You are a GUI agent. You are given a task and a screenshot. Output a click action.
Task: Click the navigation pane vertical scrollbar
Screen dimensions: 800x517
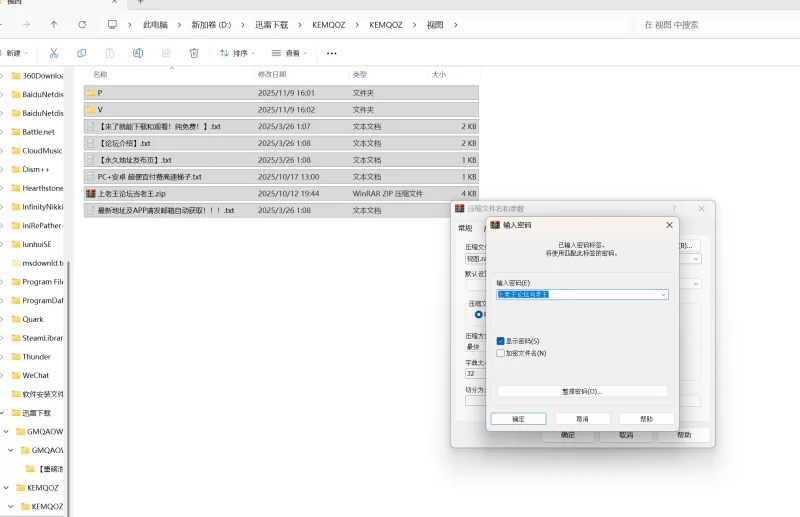[68, 388]
